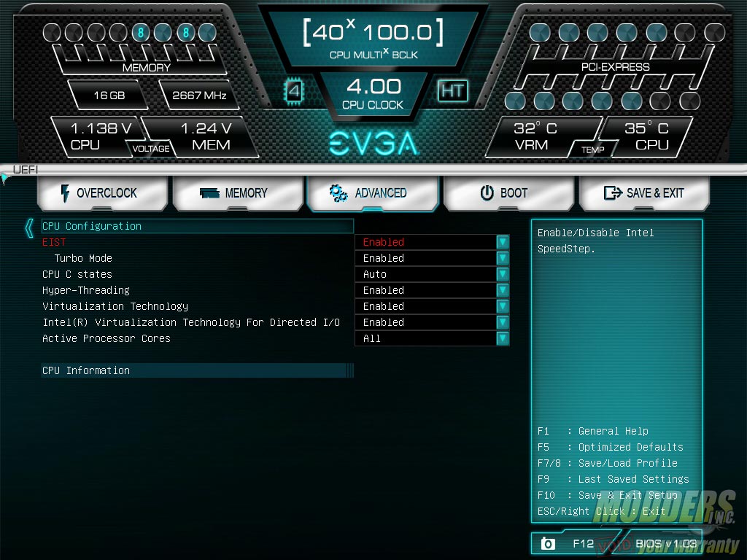Select the Virtualization Technology label

click(115, 306)
